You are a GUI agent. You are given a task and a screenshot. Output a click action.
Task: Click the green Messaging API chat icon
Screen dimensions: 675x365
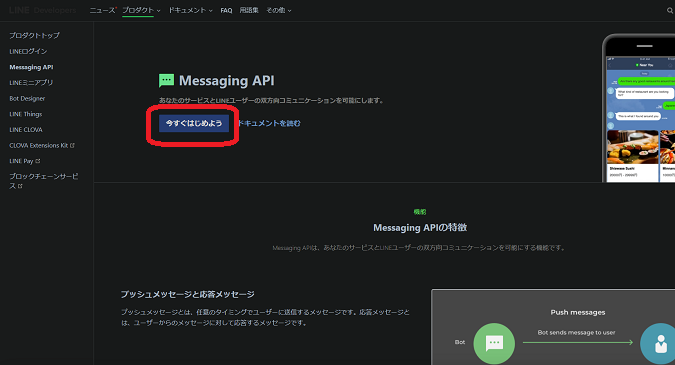[x=166, y=80]
